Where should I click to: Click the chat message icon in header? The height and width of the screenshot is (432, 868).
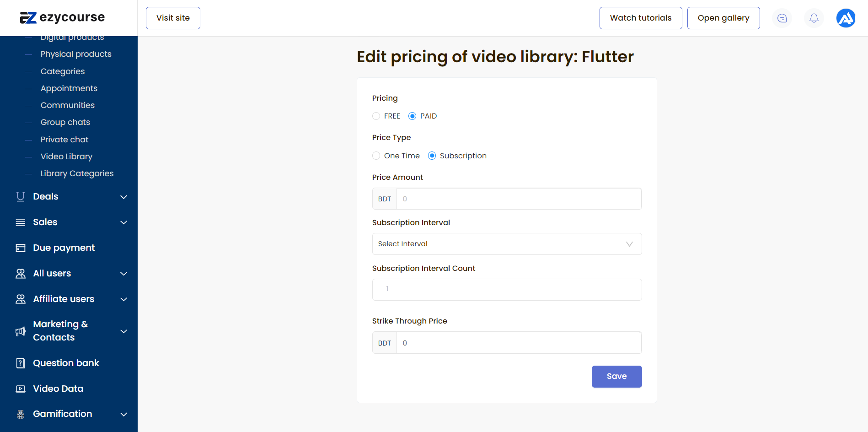point(782,18)
